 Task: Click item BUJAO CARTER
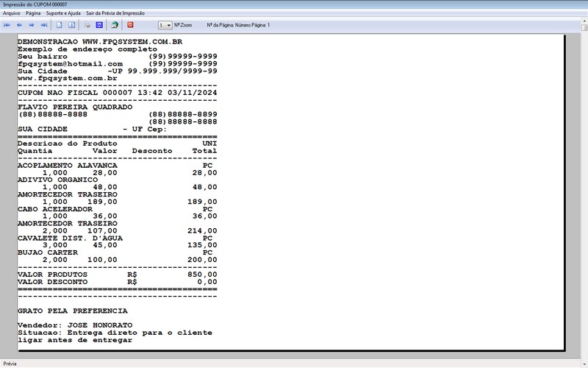(48, 252)
